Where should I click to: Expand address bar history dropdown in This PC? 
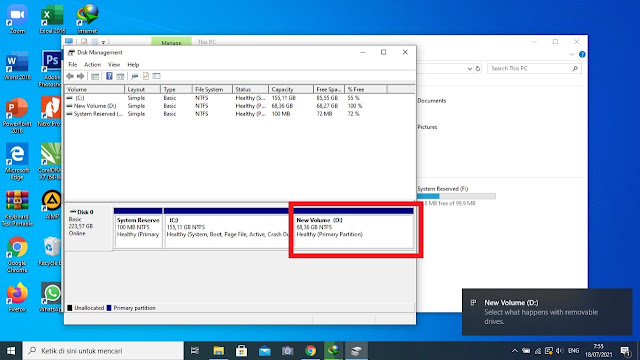pyautogui.click(x=469, y=69)
